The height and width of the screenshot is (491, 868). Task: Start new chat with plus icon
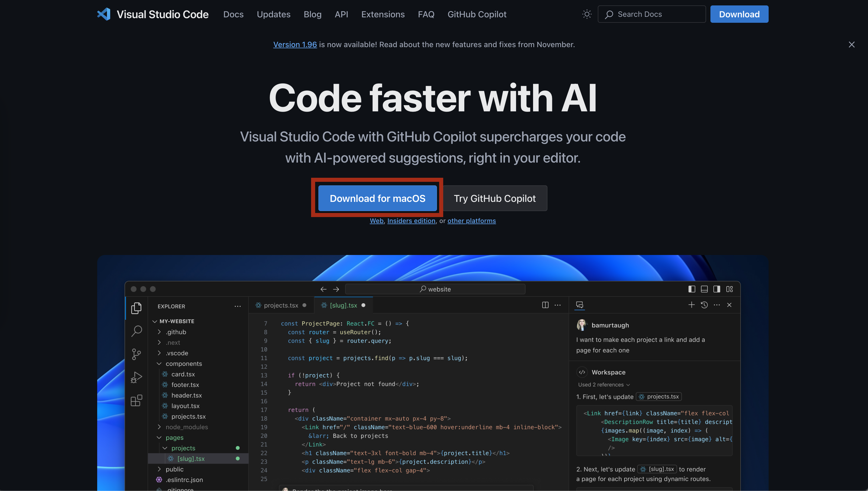(691, 305)
